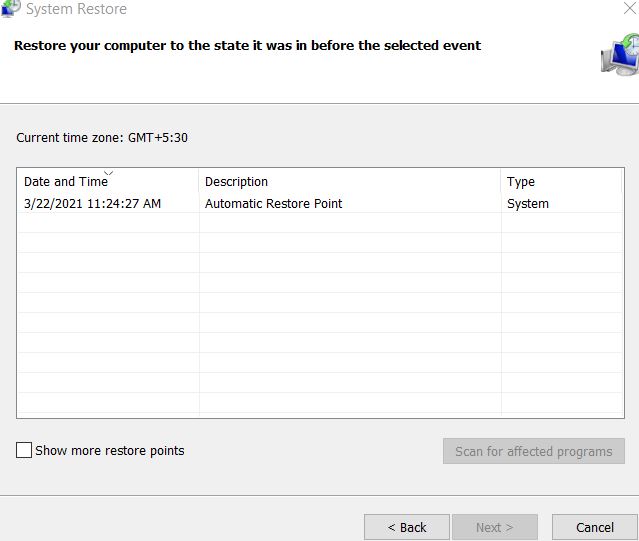The height and width of the screenshot is (541, 639).
Task: Click the System Restore window title text
Action: point(76,9)
